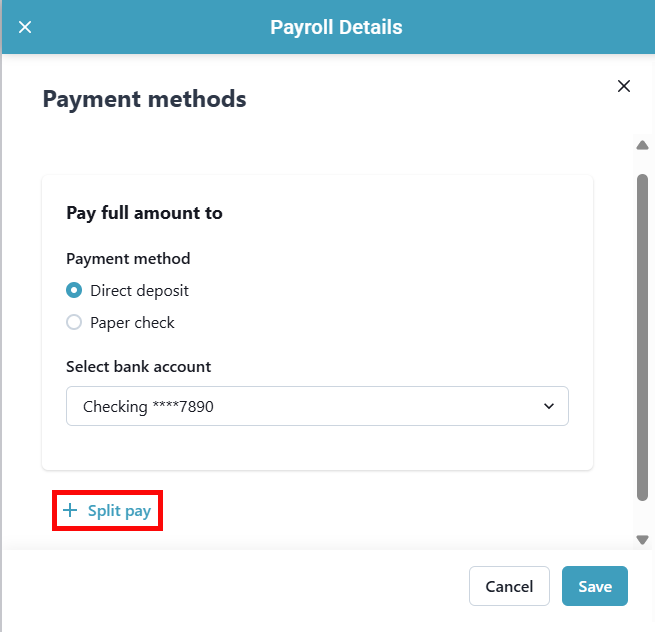Click the Payment methods heading

click(144, 99)
